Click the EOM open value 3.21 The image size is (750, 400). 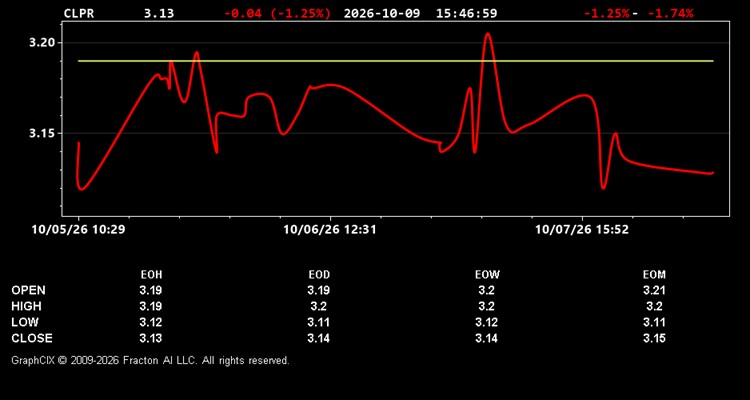(654, 290)
